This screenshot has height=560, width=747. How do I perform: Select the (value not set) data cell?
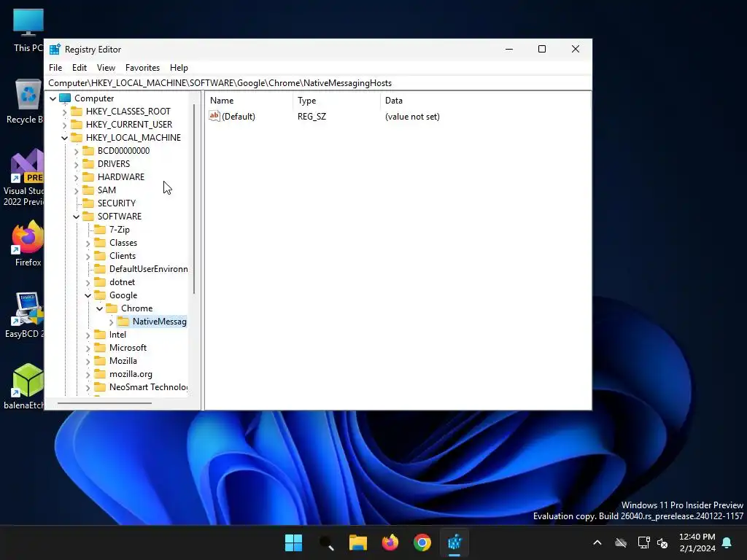click(412, 117)
